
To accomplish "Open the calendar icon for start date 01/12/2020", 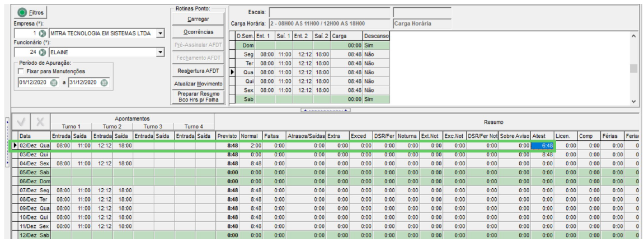I will click(54, 82).
